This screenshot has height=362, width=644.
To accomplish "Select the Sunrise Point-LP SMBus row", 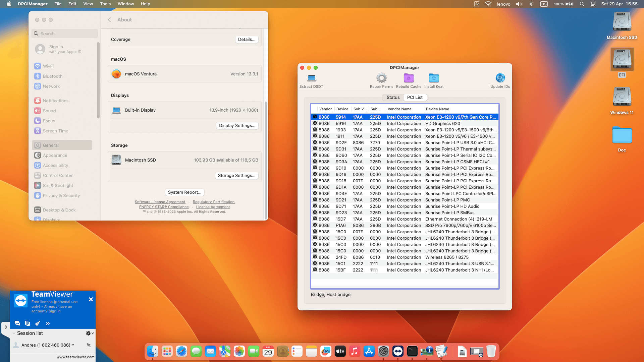I will [405, 213].
